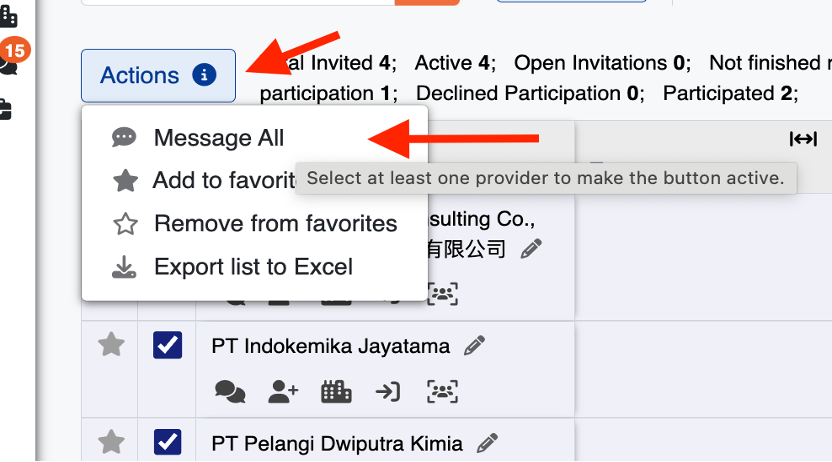Viewport: 832px width, 462px height.
Task: Click the briefcase icon in sidebar
Action: (x=4, y=110)
